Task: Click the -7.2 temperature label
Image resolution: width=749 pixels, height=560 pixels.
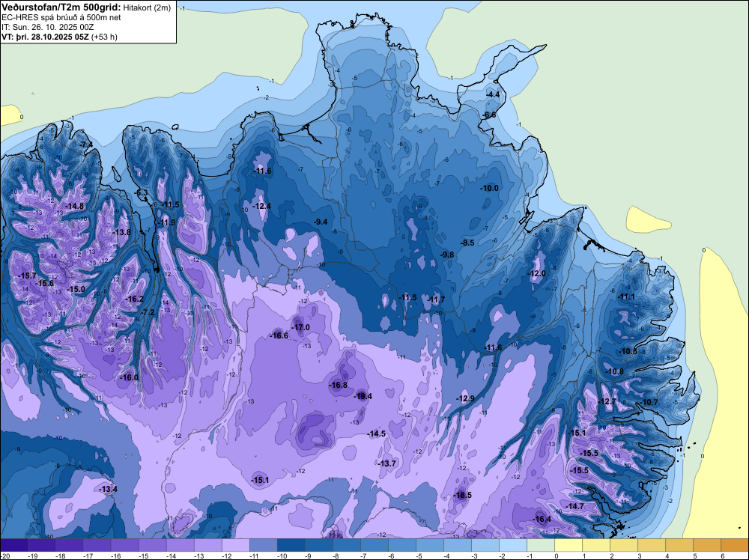Action: point(148,313)
